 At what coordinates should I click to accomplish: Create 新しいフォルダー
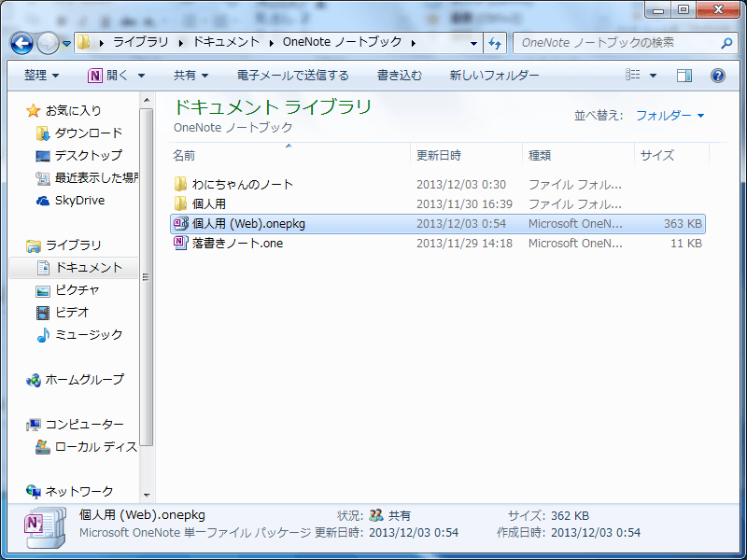(x=494, y=76)
